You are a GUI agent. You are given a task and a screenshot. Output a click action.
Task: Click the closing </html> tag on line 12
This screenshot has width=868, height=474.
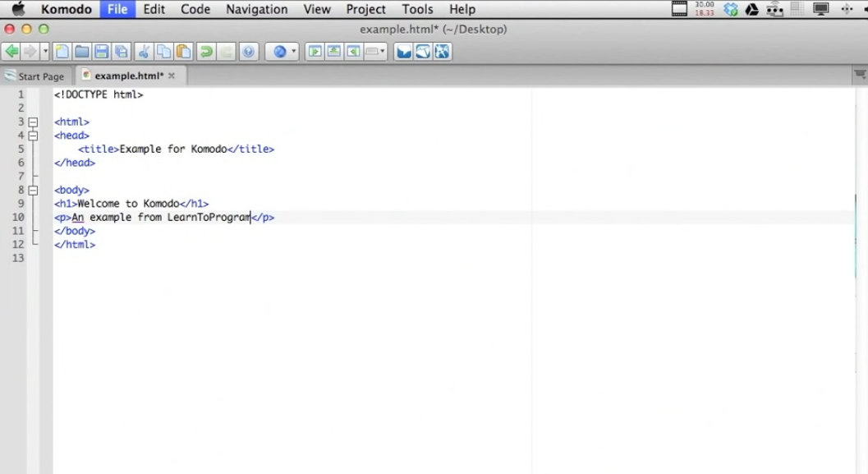coord(75,245)
